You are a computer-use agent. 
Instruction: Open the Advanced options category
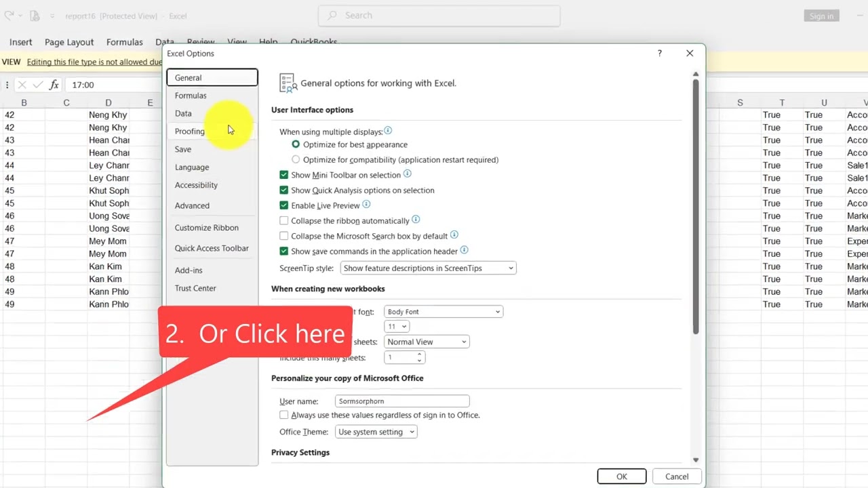coord(212,205)
